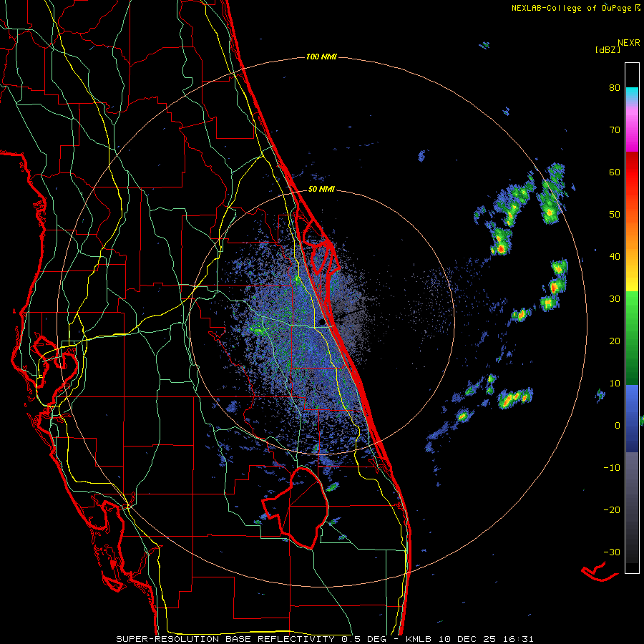Viewport: 644px width, 644px height.
Task: Click the 80 dBZ tick label
Action: tap(615, 87)
